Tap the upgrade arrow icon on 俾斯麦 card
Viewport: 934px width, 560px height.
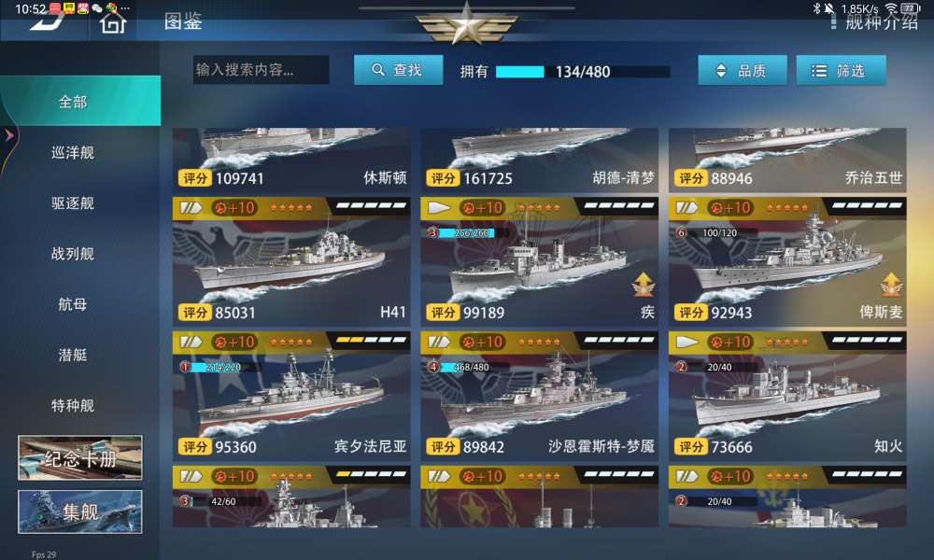pos(891,284)
